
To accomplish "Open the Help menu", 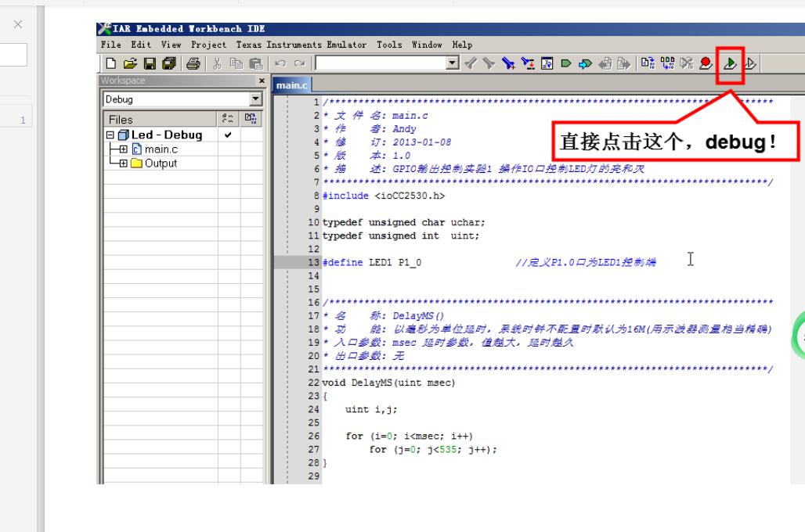I will pyautogui.click(x=462, y=45).
